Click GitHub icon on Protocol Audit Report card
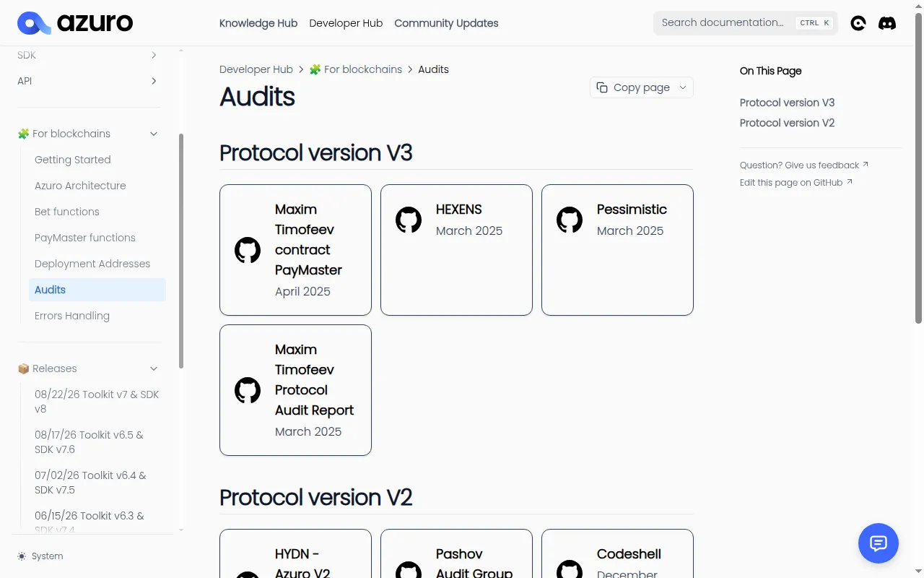The height and width of the screenshot is (578, 924). tap(248, 390)
